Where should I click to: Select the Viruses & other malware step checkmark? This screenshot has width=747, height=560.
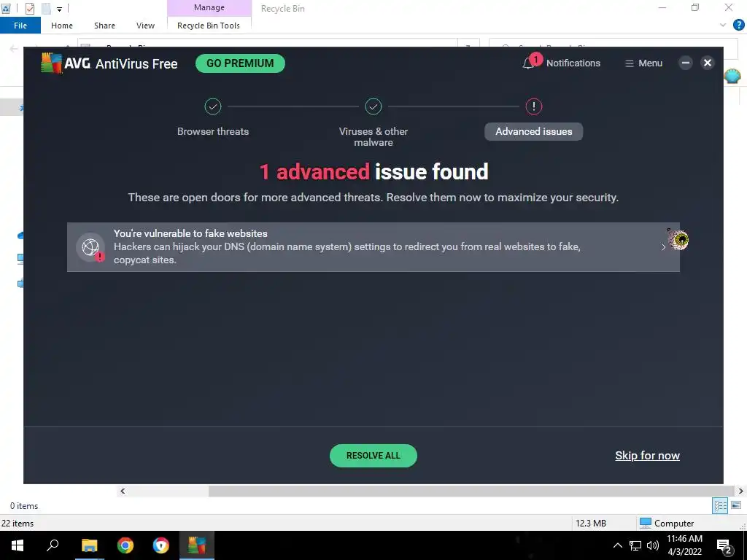coord(373,106)
